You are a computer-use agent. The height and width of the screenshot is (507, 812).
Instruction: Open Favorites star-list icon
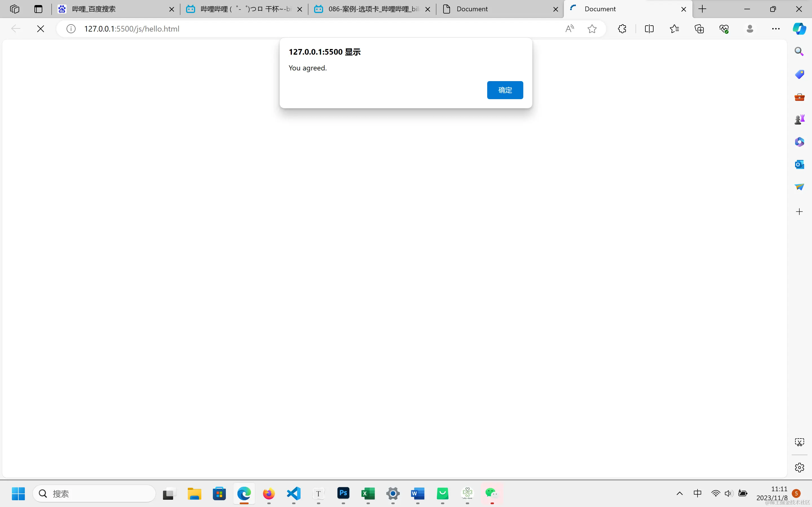point(674,29)
